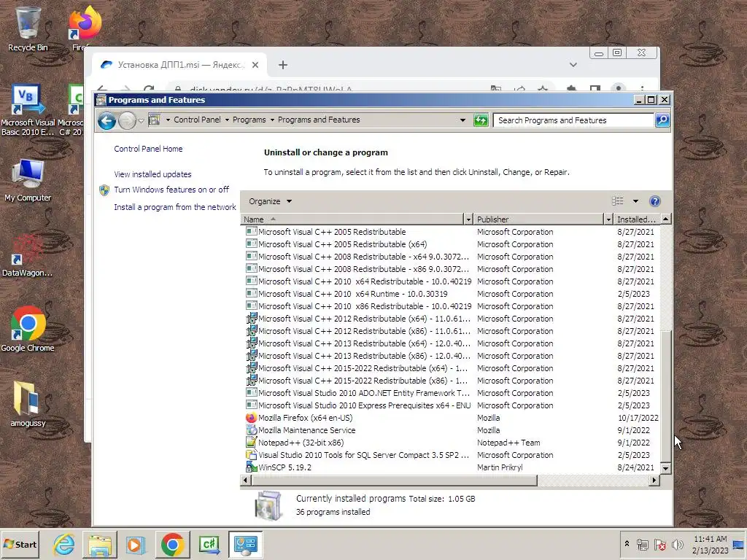Image resolution: width=747 pixels, height=560 pixels.
Task: Sort by the Name column header
Action: (x=352, y=219)
